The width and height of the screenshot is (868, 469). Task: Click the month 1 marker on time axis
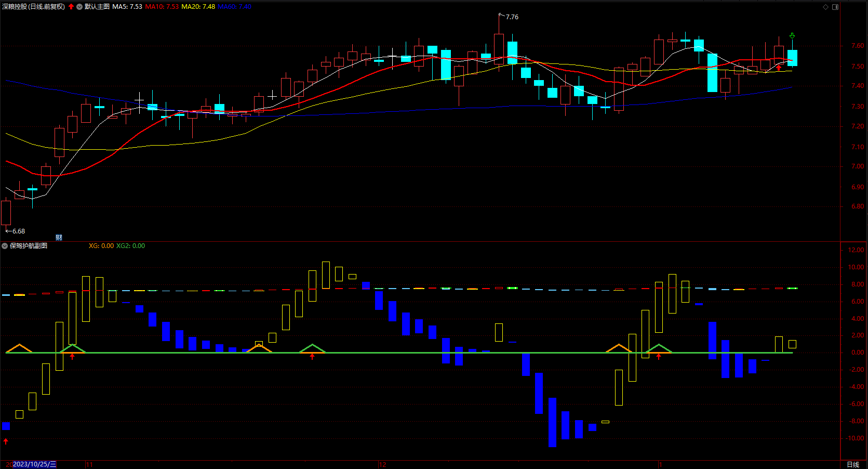(661, 464)
